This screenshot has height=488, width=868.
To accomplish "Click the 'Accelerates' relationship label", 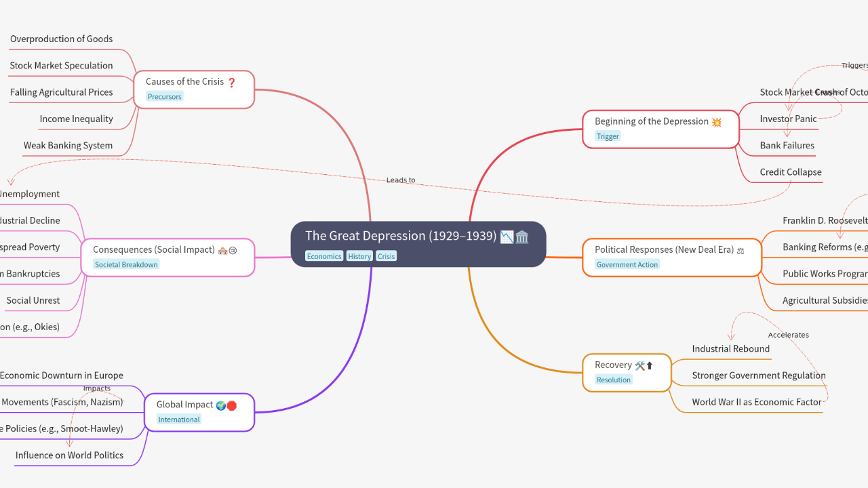I will click(788, 335).
